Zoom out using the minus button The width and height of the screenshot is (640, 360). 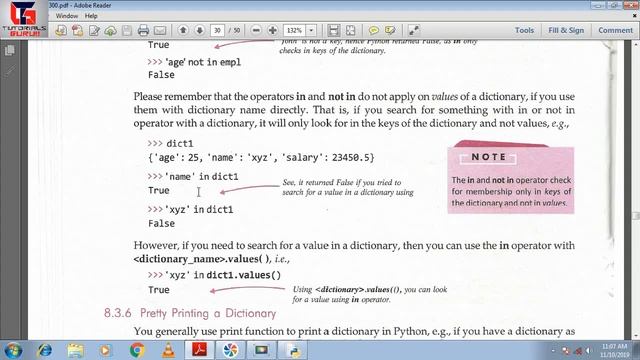click(256, 30)
